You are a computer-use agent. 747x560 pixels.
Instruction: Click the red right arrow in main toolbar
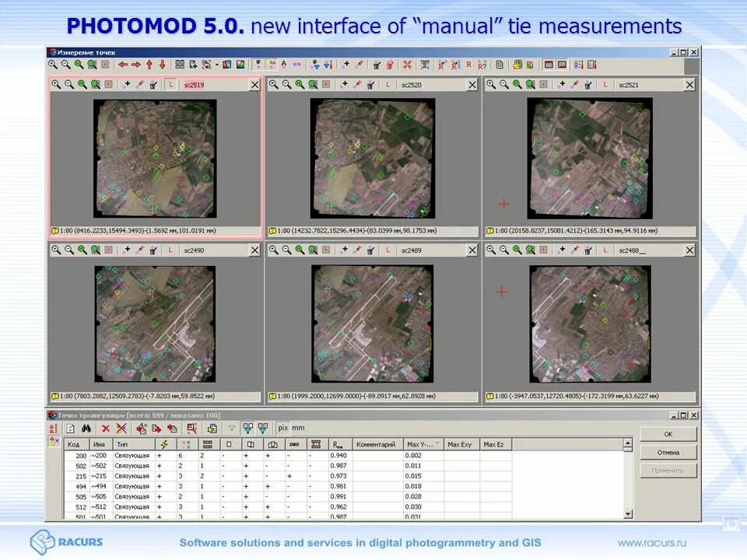point(136,65)
